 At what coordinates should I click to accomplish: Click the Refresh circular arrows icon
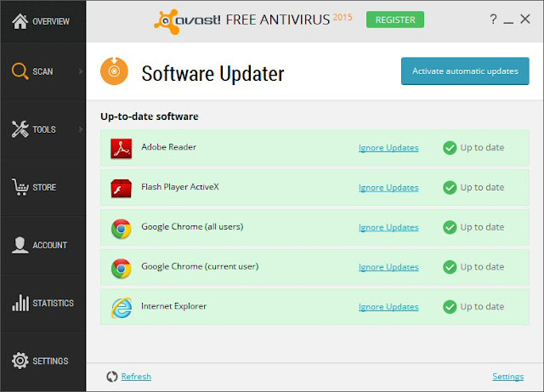click(x=112, y=377)
